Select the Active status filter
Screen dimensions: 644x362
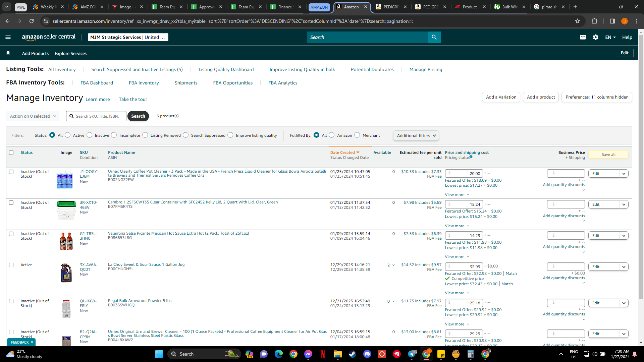pos(68,135)
